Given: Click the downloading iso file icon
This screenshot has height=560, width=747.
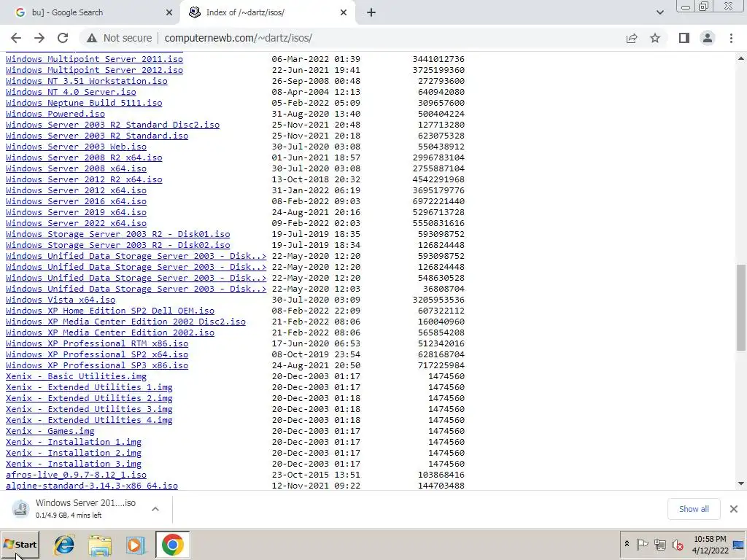Looking at the screenshot, I should pyautogui.click(x=20, y=508).
